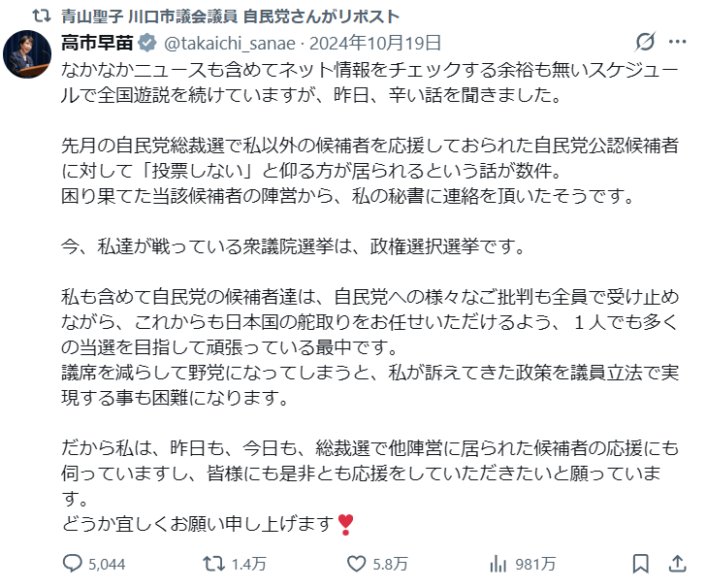Viewport: 706px width, 588px height.
Task: Click the 981万 view count
Action: pos(535,563)
